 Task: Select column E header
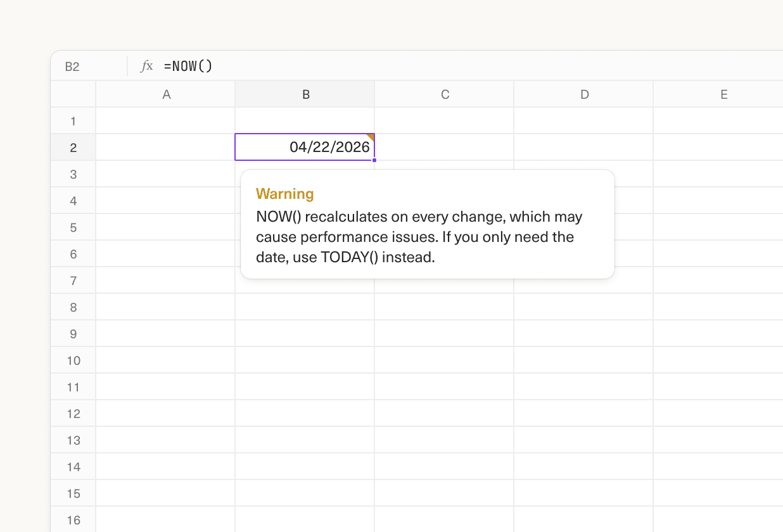718,94
